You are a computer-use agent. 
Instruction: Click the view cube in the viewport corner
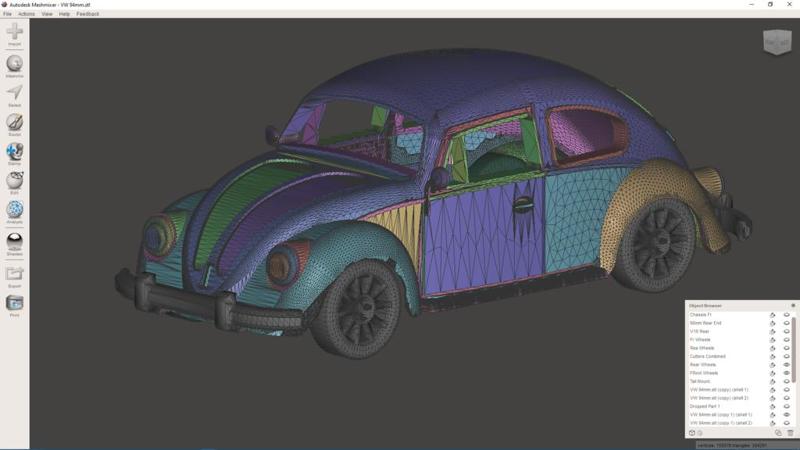[x=776, y=41]
